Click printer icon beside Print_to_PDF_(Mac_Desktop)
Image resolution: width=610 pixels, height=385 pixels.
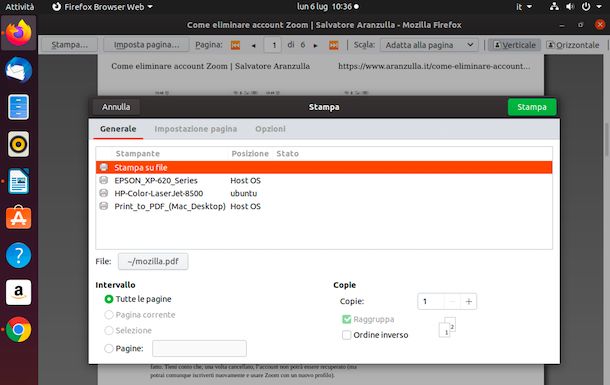pos(103,206)
